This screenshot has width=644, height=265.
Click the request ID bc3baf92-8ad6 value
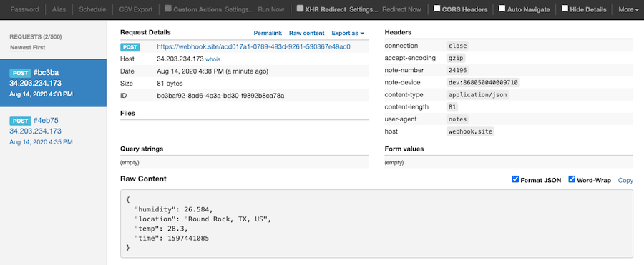pyautogui.click(x=220, y=96)
